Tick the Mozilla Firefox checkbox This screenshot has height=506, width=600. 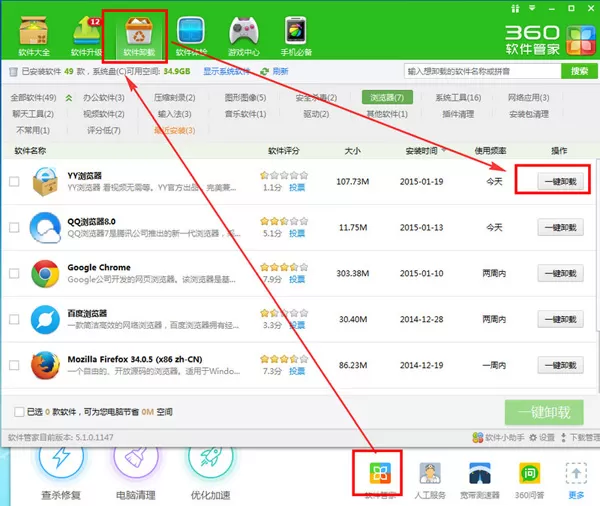14,365
